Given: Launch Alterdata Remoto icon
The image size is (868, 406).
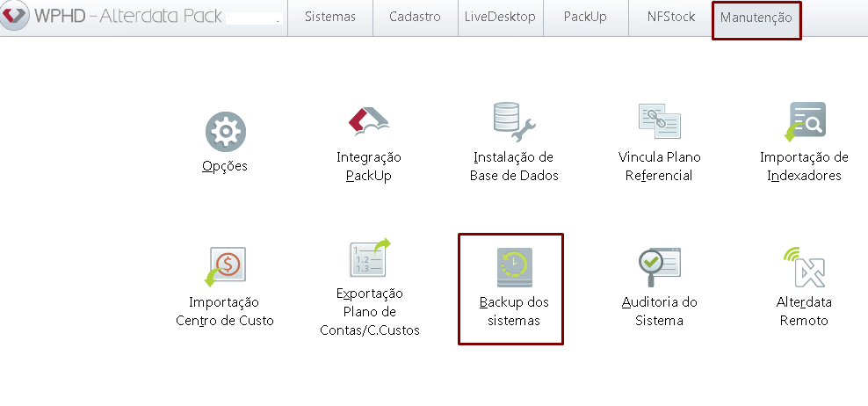Looking at the screenshot, I should [x=804, y=267].
